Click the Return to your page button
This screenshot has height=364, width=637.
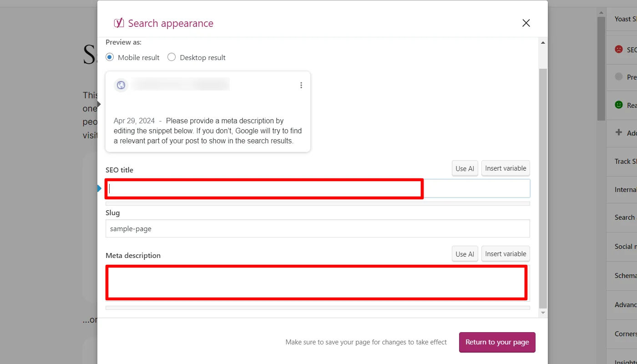497,342
